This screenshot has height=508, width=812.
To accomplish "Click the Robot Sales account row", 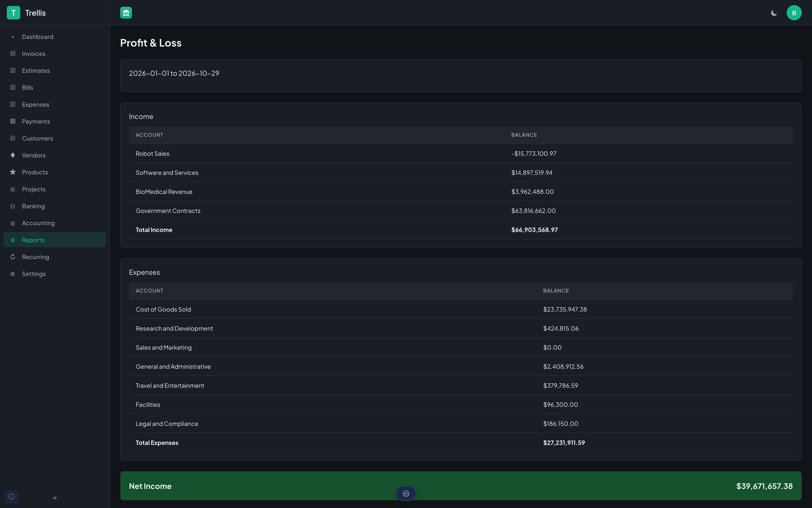I will (x=461, y=154).
